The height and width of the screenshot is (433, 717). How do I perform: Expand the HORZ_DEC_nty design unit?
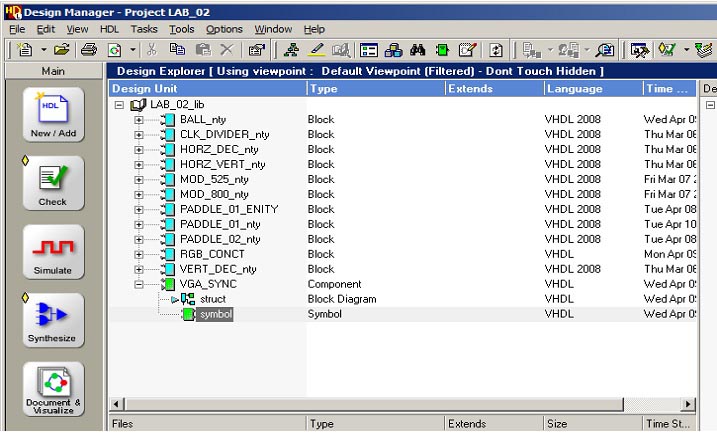point(139,150)
